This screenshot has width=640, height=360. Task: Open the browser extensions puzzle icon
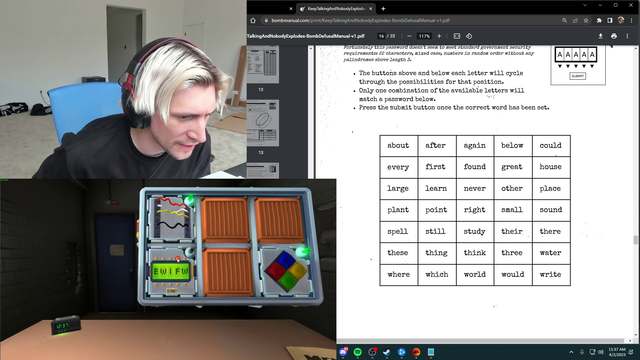pyautogui.click(x=599, y=20)
